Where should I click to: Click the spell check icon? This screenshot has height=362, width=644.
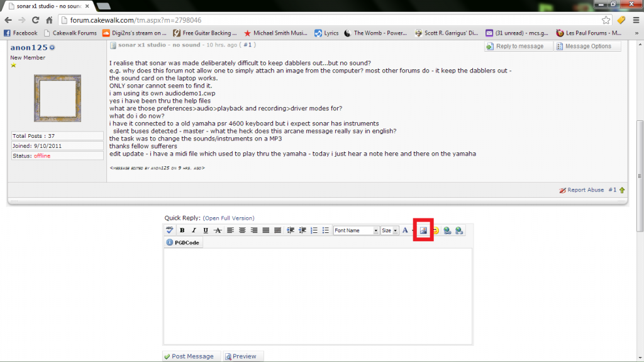(170, 230)
